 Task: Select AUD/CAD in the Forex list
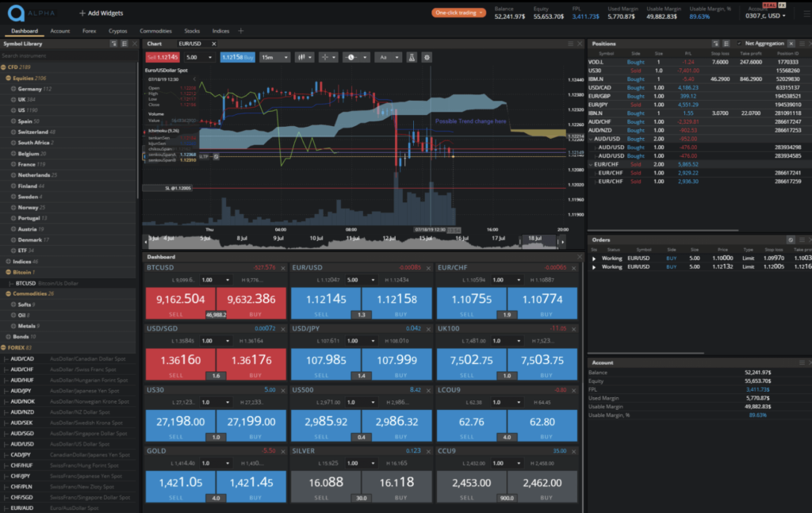point(22,358)
